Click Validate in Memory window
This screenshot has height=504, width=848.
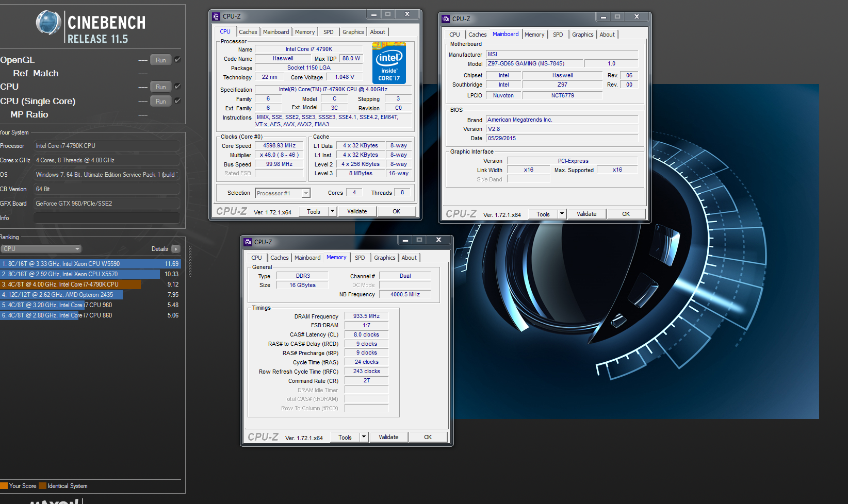388,437
